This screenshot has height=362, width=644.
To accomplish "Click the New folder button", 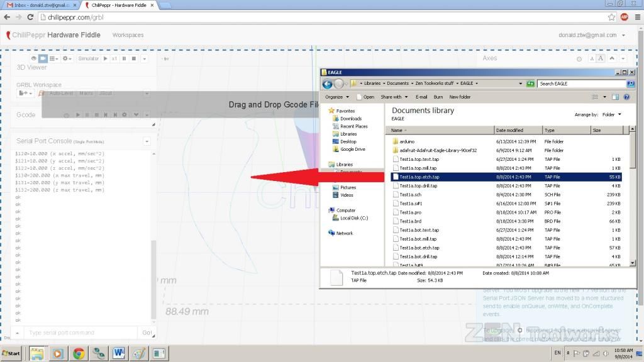I will 460,97.
